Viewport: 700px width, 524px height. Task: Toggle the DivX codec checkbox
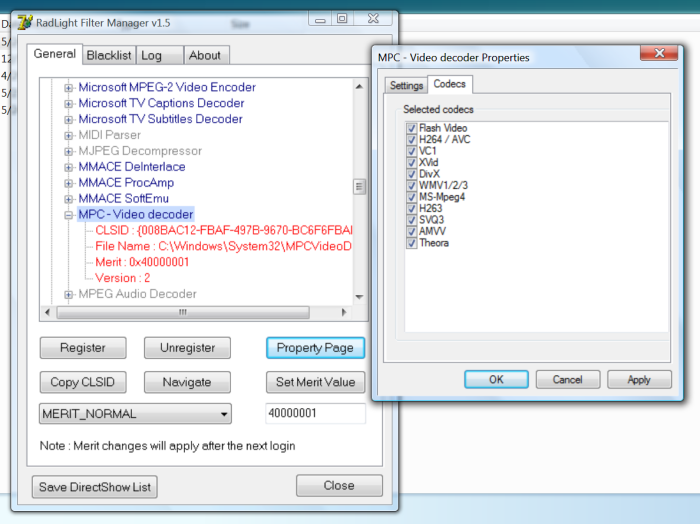click(x=411, y=174)
